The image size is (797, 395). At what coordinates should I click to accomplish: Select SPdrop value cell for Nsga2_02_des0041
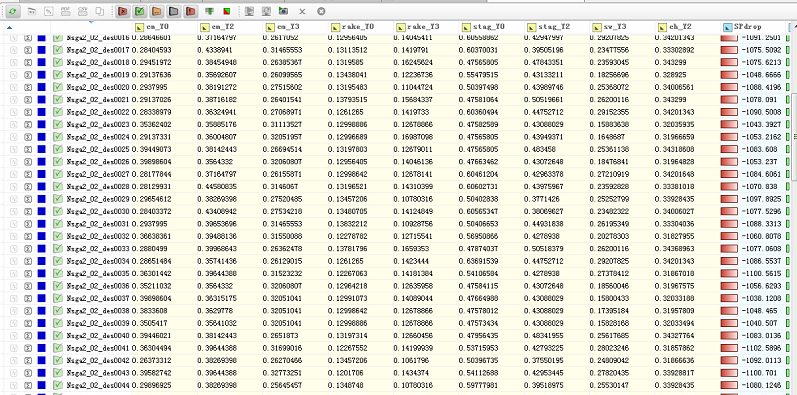[754, 348]
